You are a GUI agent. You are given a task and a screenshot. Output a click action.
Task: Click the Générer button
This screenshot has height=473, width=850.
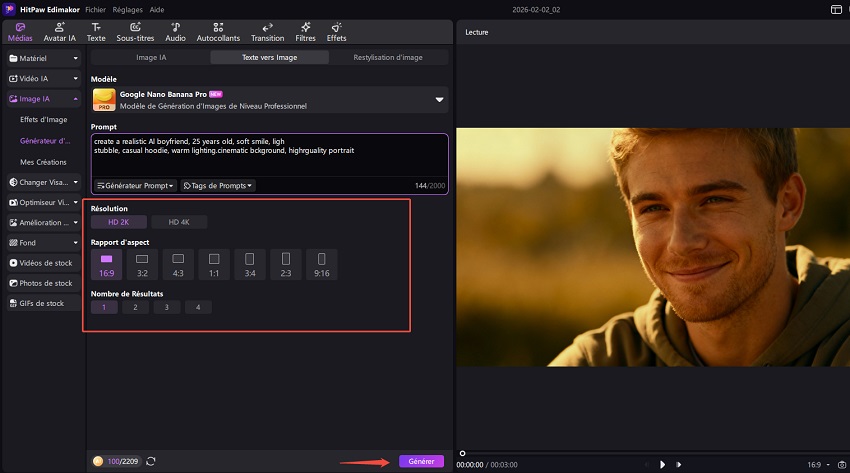[421, 461]
